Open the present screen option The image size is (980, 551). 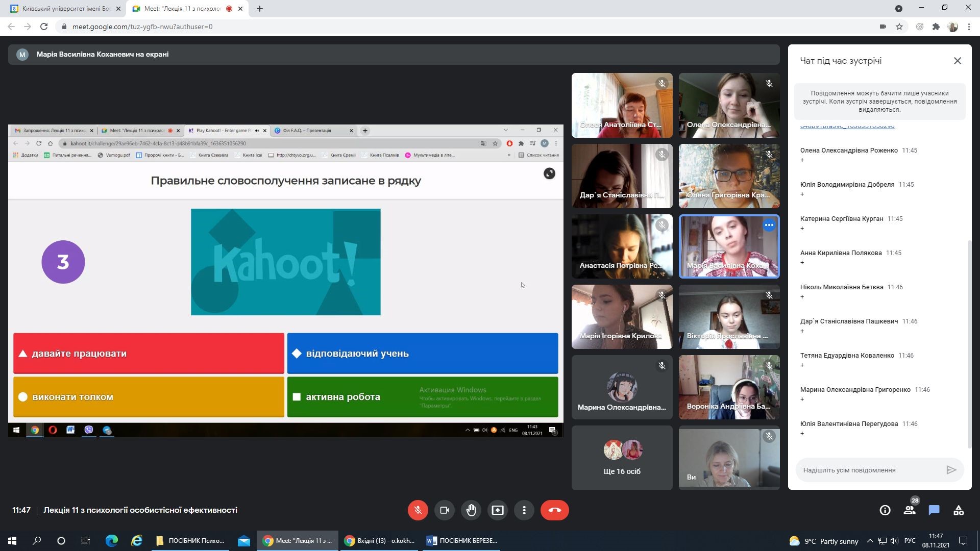(498, 510)
